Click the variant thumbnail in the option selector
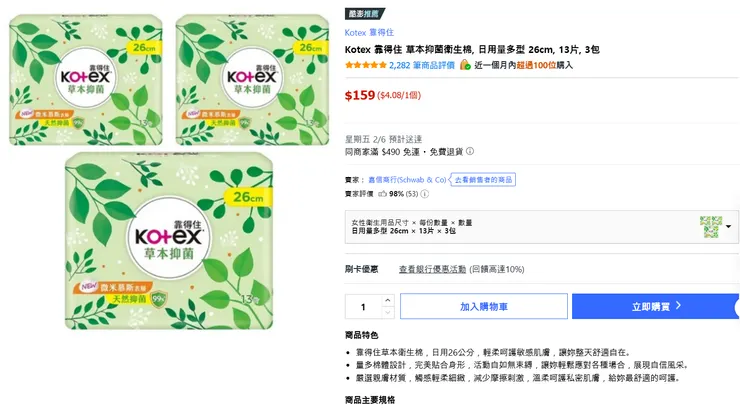Screen dimensions: 740x410 pos(710,226)
